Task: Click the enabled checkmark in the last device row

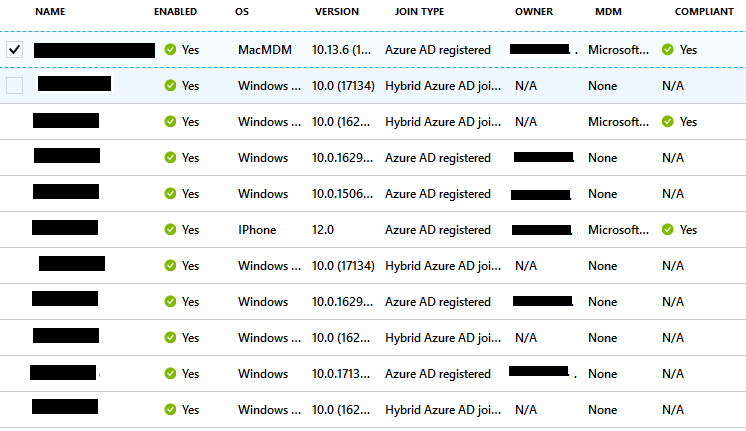Action: [x=170, y=409]
